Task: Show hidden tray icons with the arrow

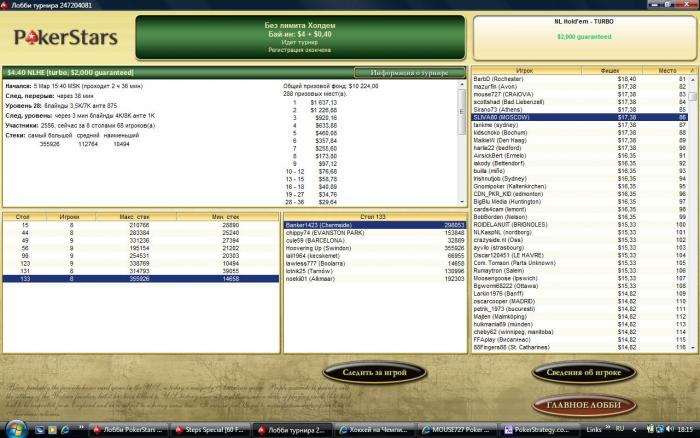Action: coord(634,430)
